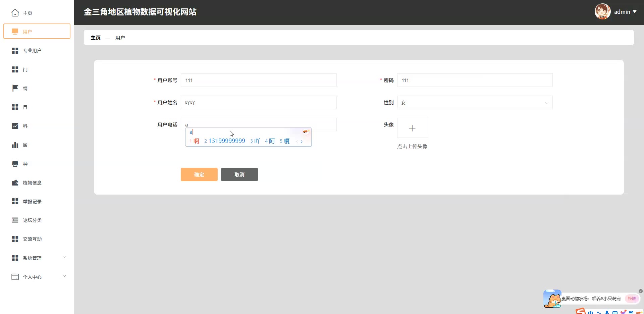
Task: Open the 植物信息 menu item
Action: coord(37,183)
